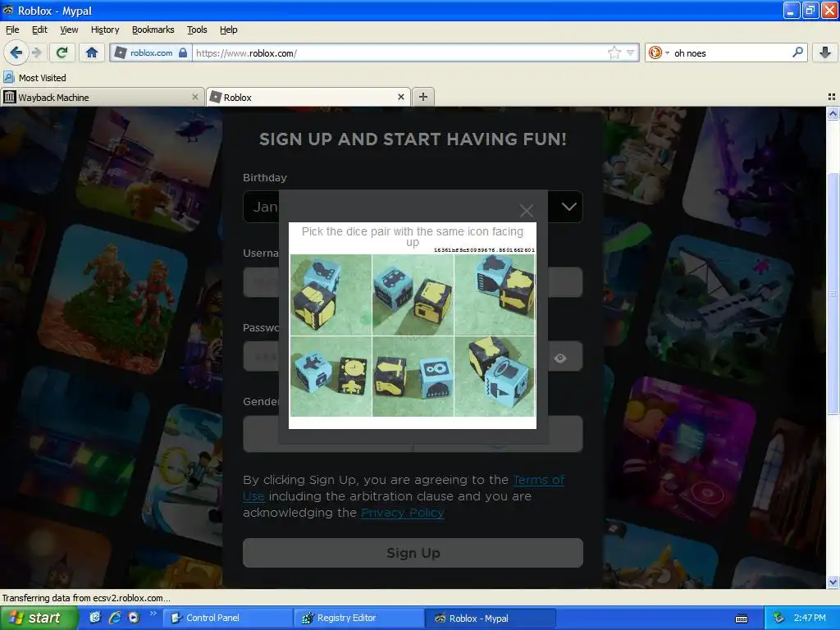The width and height of the screenshot is (840, 630).
Task: Click the system tray notification icon
Action: coord(779,618)
